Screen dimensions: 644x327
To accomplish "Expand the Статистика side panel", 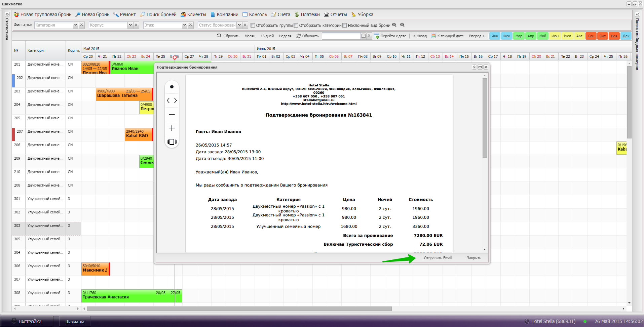I will [x=7, y=14].
